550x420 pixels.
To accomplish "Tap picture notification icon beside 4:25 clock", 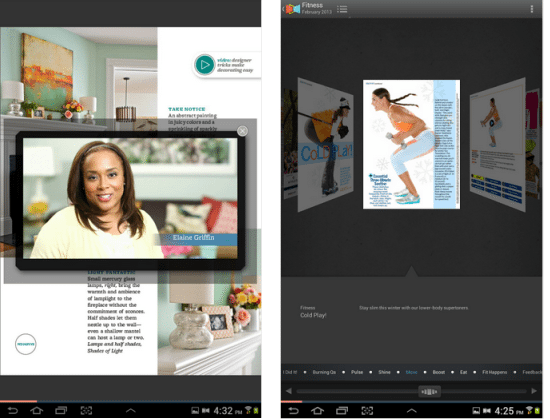I will point(476,411).
